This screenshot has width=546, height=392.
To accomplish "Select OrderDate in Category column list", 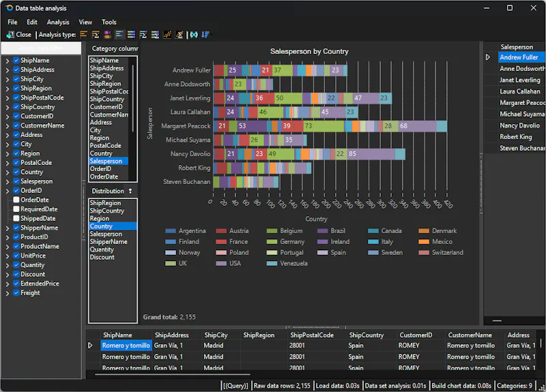I will [x=109, y=177].
